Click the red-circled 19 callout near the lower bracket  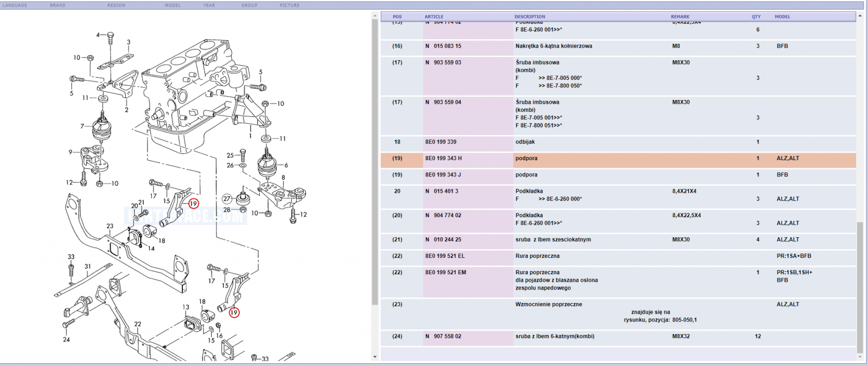click(x=234, y=313)
